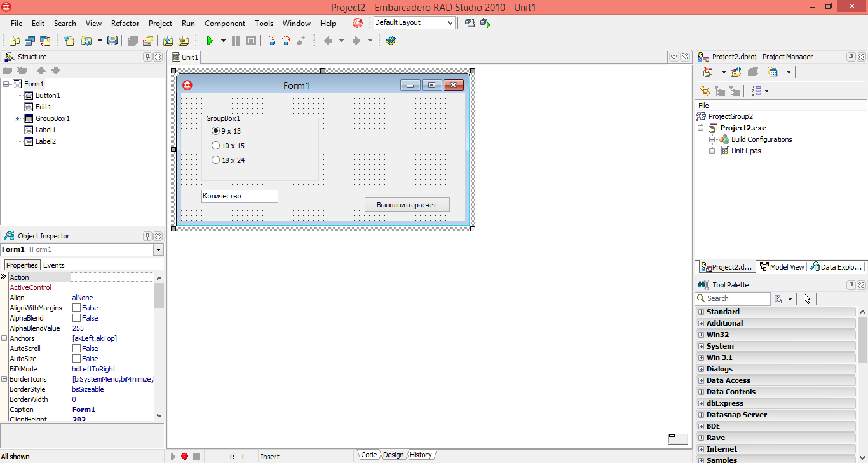
Task: Click the Выполнить расчет button
Action: coord(407,205)
